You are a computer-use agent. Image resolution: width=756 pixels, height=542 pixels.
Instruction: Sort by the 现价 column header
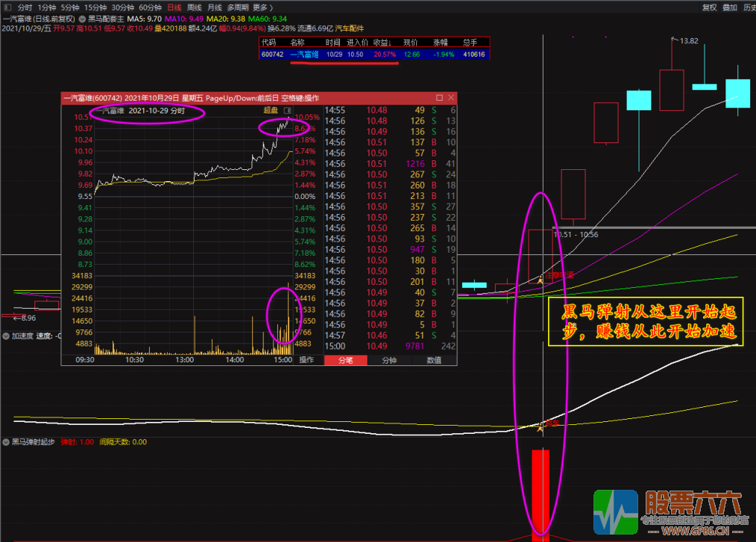point(410,42)
